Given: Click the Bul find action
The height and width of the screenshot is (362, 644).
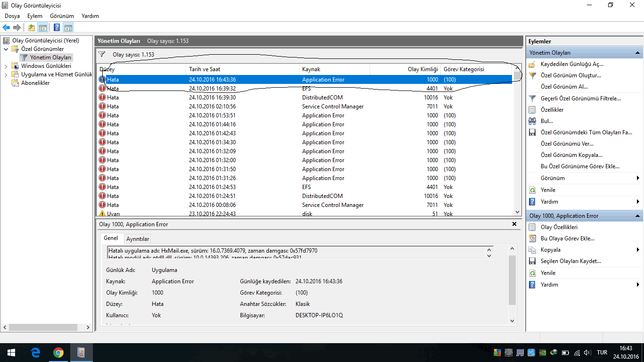Looking at the screenshot, I should (x=546, y=121).
